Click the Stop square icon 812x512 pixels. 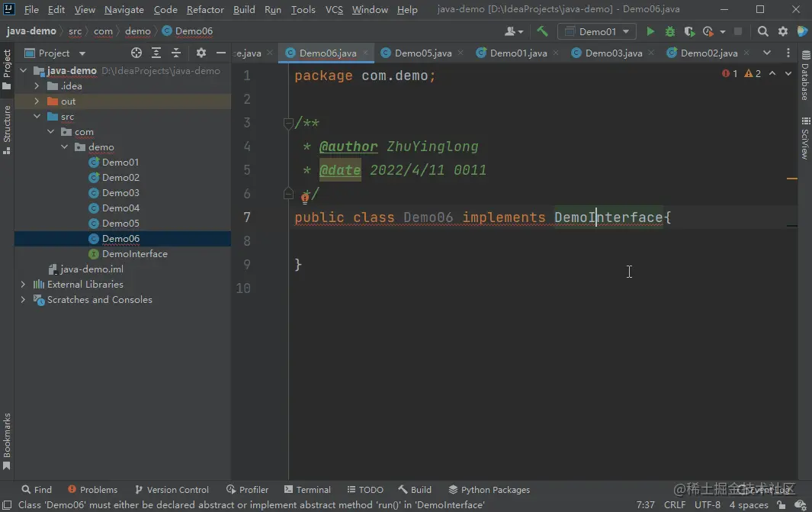coord(738,31)
